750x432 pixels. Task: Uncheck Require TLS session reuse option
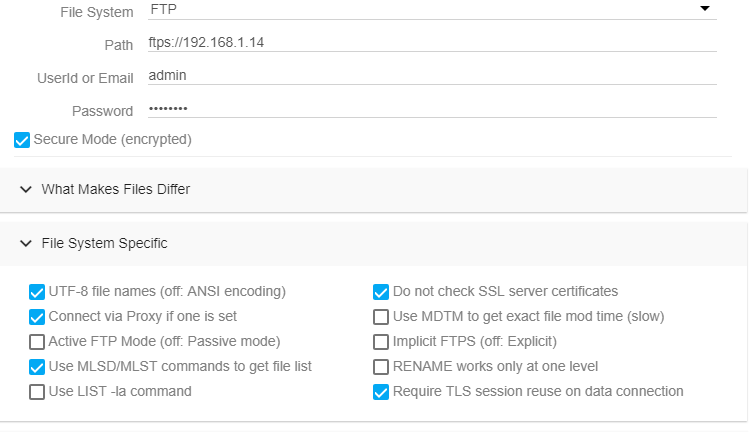381,392
